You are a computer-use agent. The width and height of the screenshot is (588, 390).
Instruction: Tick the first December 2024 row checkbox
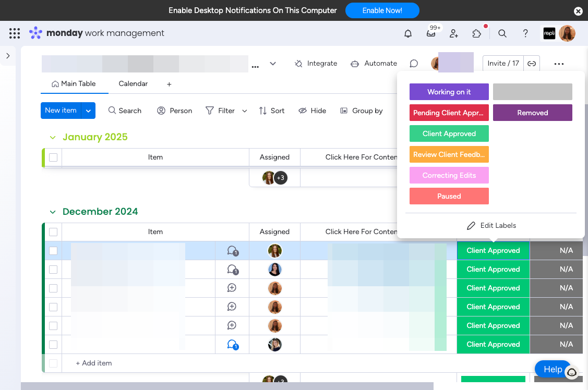click(53, 251)
